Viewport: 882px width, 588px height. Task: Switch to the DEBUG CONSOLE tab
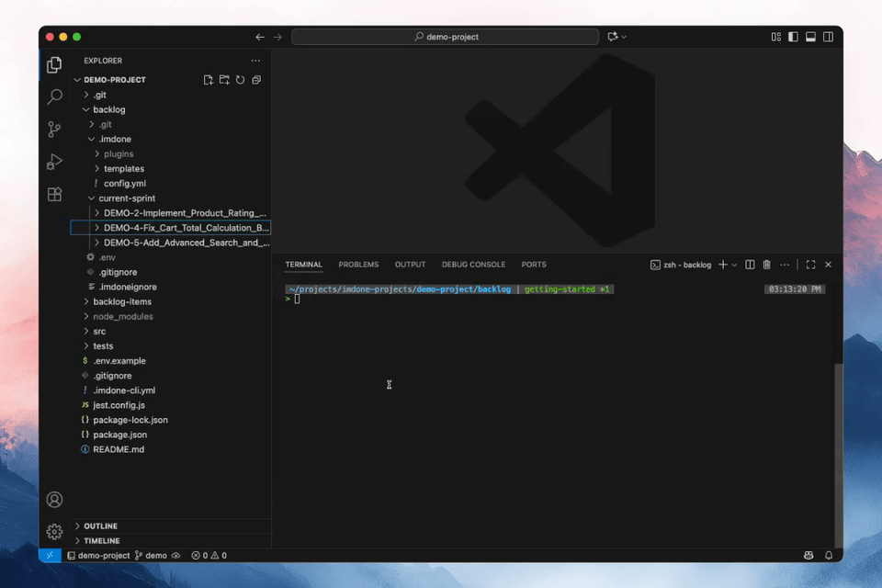[473, 265]
